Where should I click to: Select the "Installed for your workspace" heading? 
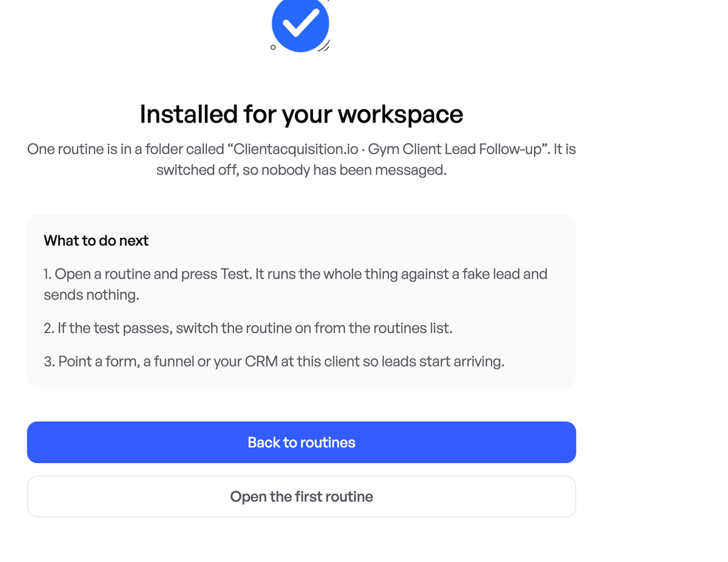[302, 114]
